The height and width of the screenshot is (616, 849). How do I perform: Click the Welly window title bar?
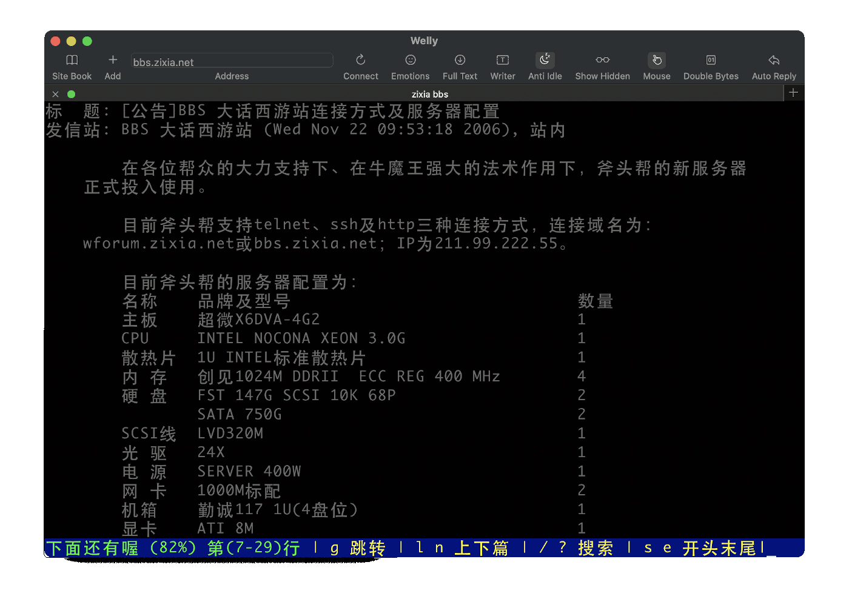pos(424,41)
